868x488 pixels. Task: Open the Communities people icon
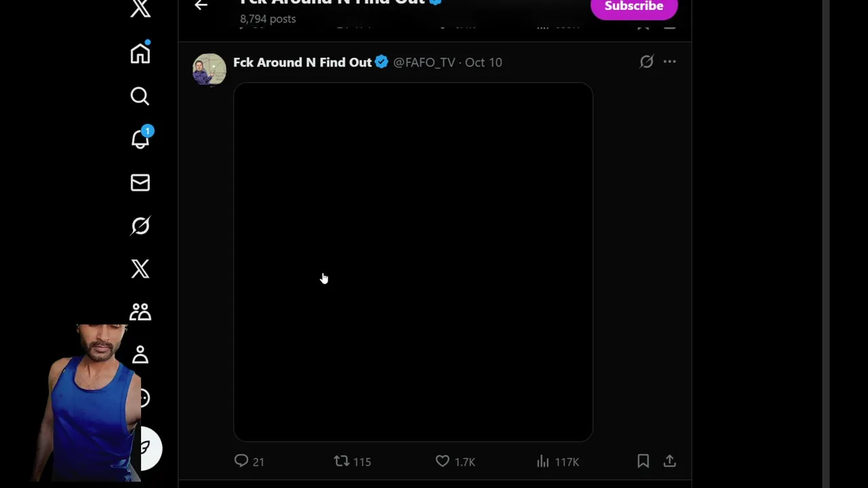point(140,312)
